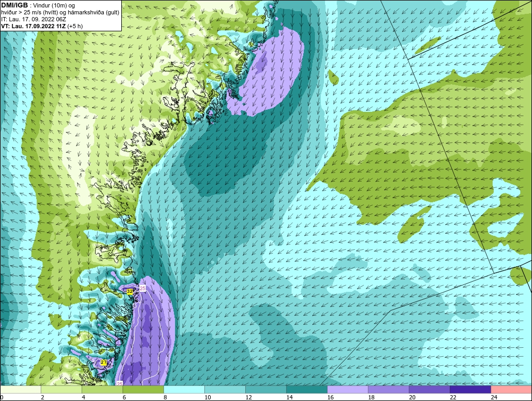This screenshot has height=401, width=532.
Task: Click the yellow 27 gust label
Action: [x=104, y=363]
